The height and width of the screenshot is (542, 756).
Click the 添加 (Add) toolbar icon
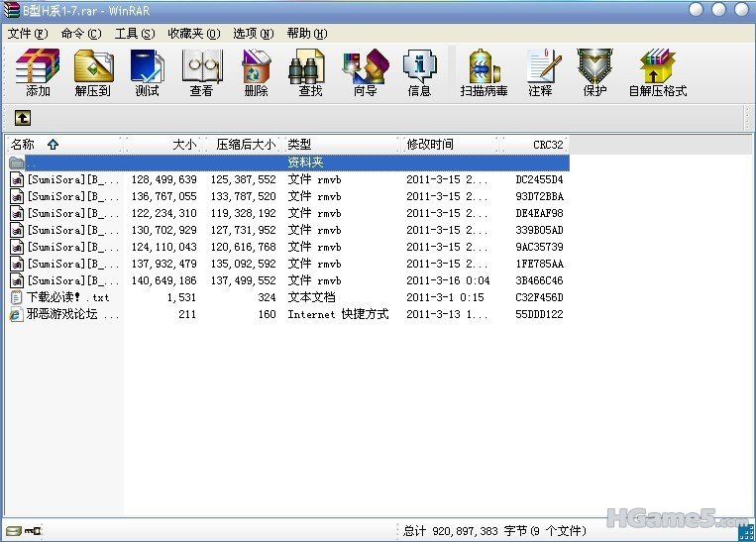point(38,72)
